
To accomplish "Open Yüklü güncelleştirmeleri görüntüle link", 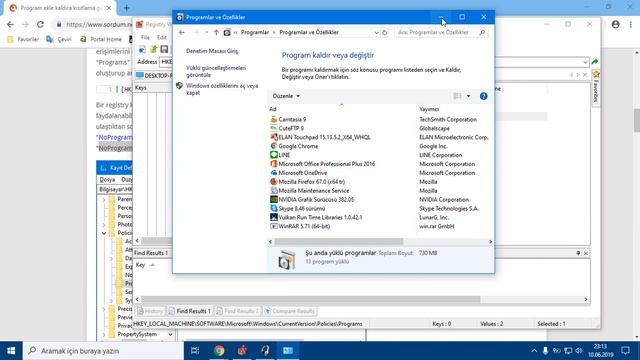I will [x=216, y=71].
